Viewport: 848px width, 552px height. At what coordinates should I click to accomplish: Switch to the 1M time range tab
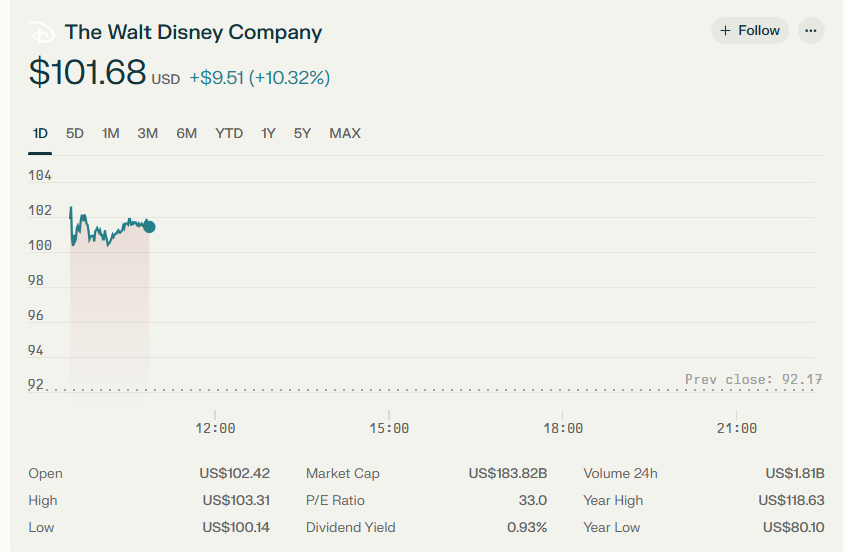click(x=110, y=133)
